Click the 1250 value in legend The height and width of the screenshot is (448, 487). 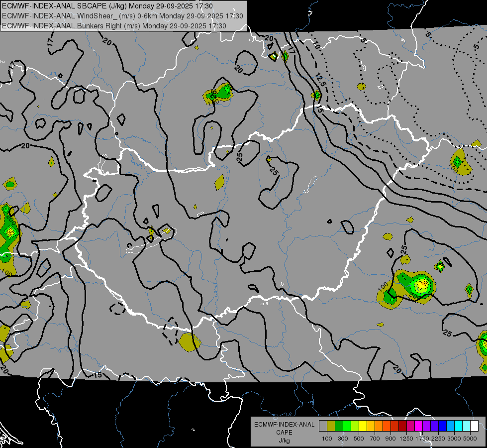pos(406,439)
